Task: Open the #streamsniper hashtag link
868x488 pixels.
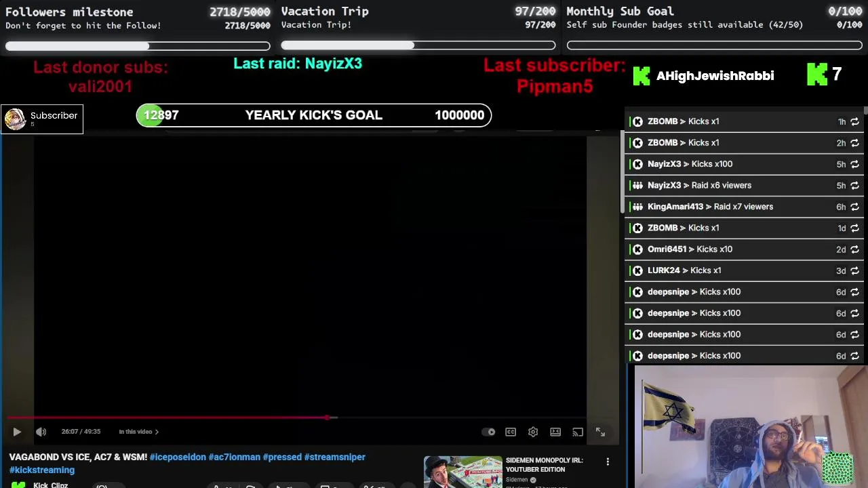Action: pyautogui.click(x=335, y=457)
